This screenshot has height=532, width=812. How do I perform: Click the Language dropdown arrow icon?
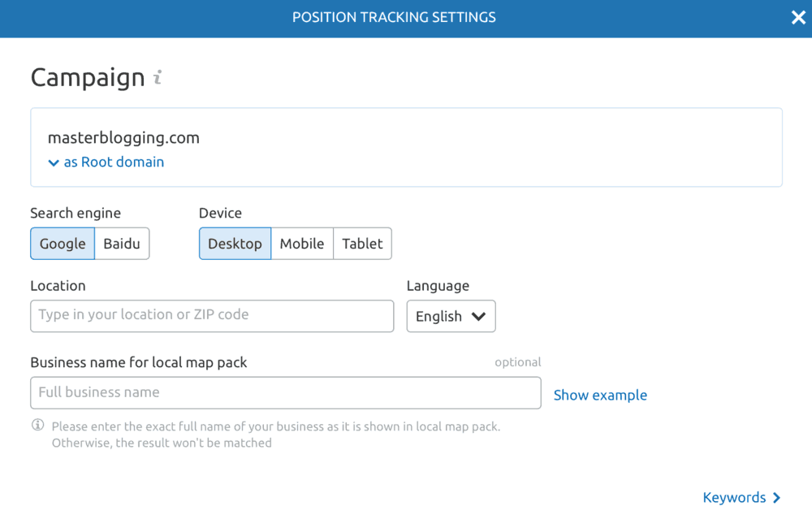[477, 316]
